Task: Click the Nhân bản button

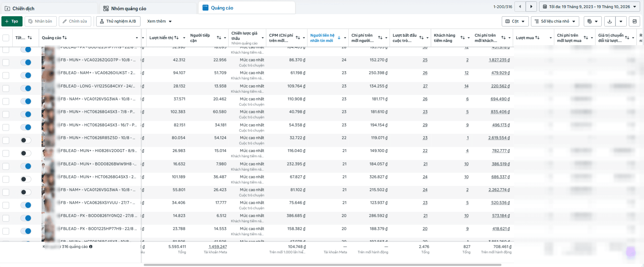Action: 40,22
